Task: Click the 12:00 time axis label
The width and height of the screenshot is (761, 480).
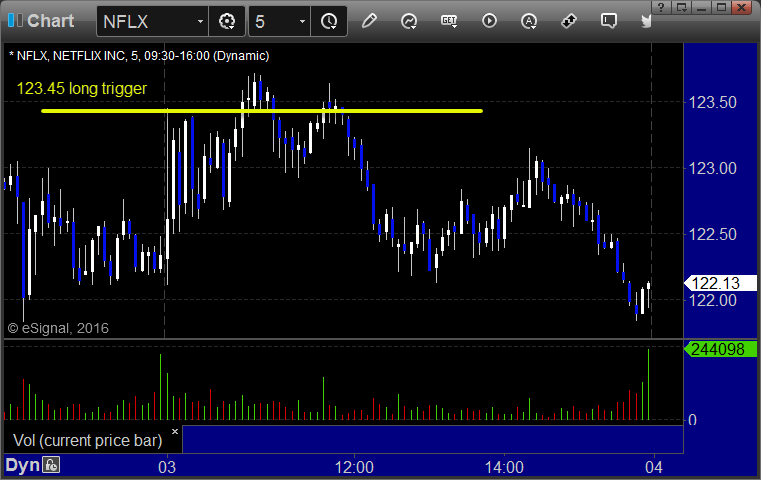Action: coord(354,467)
